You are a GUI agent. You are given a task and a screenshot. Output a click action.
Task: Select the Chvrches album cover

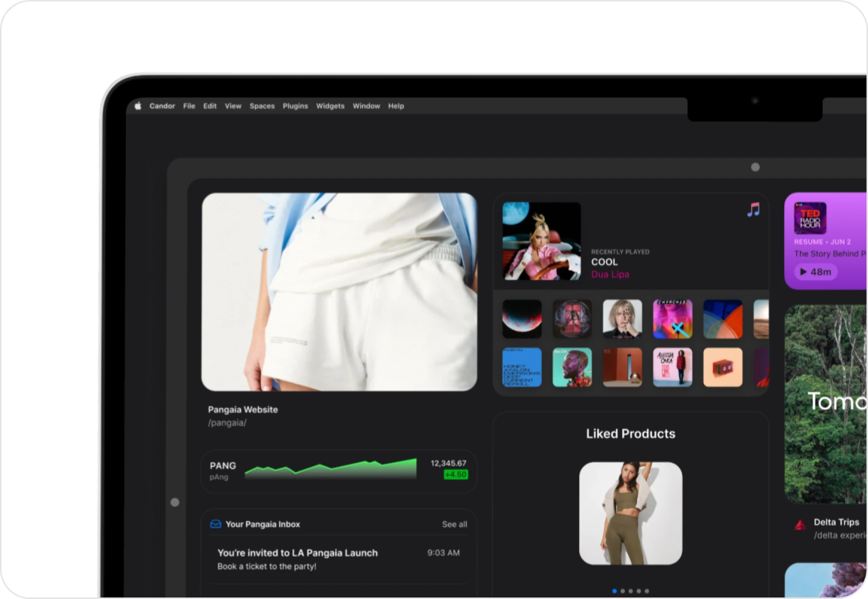tap(673, 319)
